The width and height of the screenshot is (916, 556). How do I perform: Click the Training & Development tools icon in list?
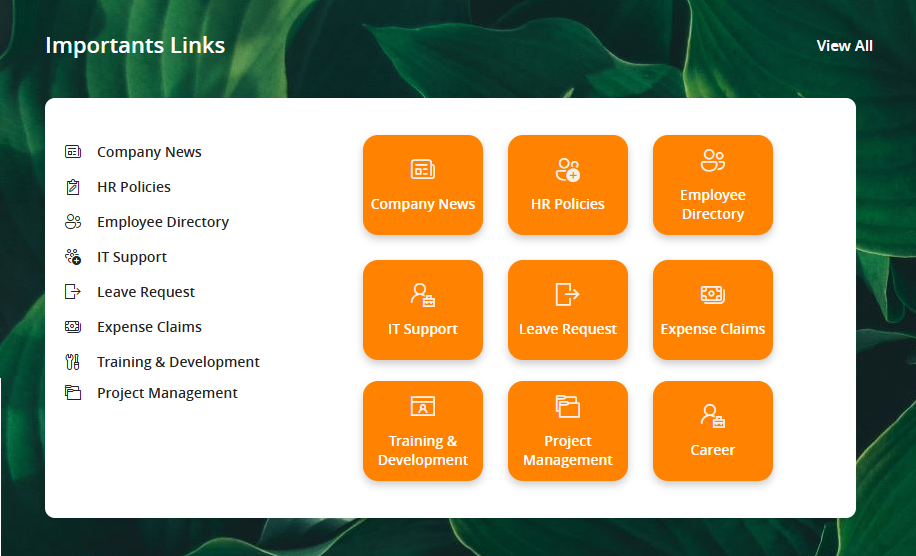[72, 362]
